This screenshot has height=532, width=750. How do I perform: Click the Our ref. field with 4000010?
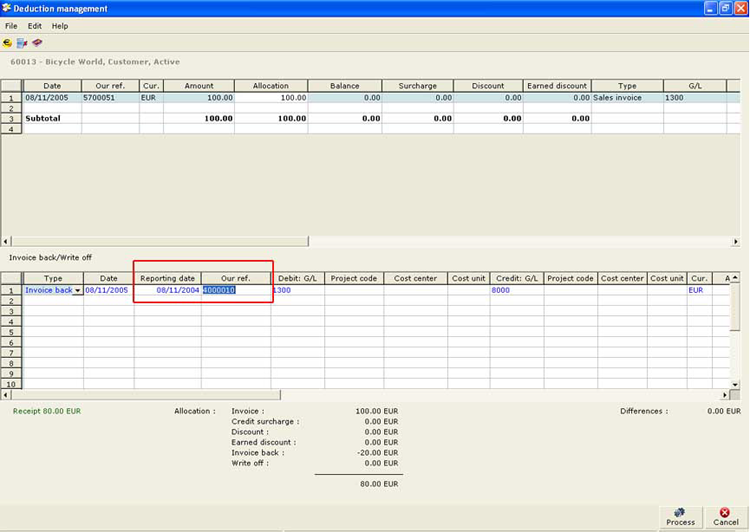[x=235, y=290]
